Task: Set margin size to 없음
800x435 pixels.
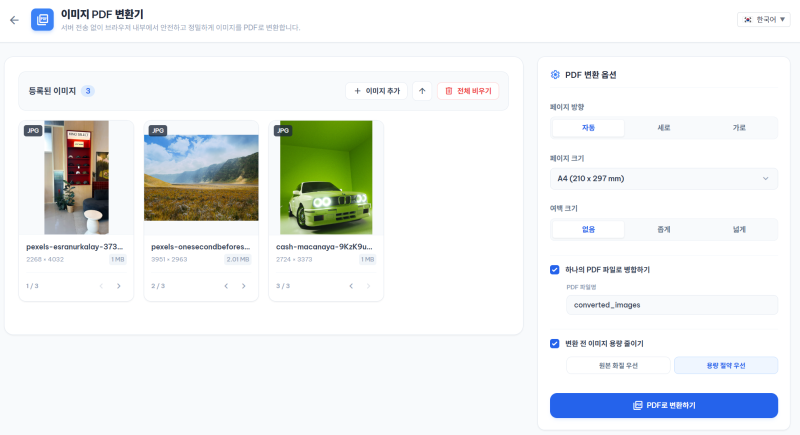Action: click(588, 229)
